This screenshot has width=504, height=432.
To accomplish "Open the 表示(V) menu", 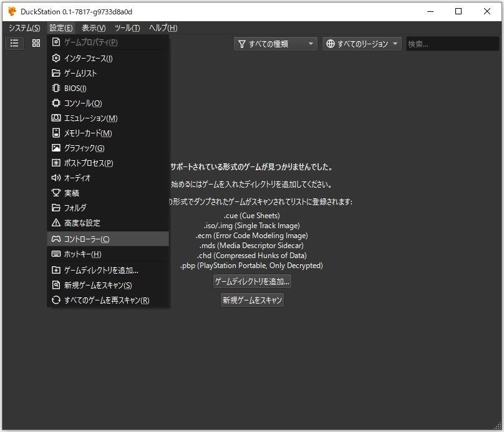I will tap(94, 28).
